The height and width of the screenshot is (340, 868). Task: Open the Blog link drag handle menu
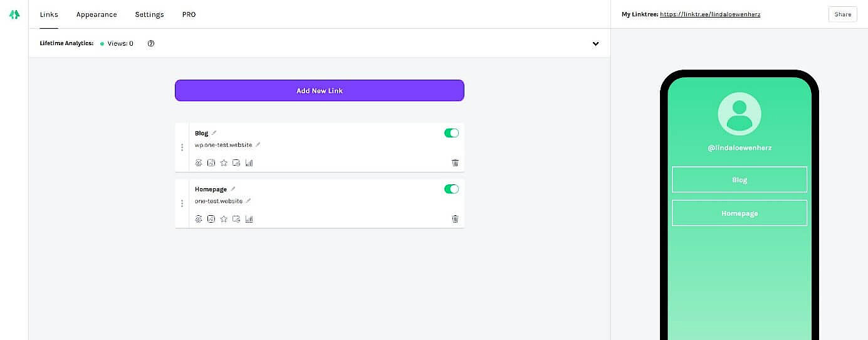[182, 147]
